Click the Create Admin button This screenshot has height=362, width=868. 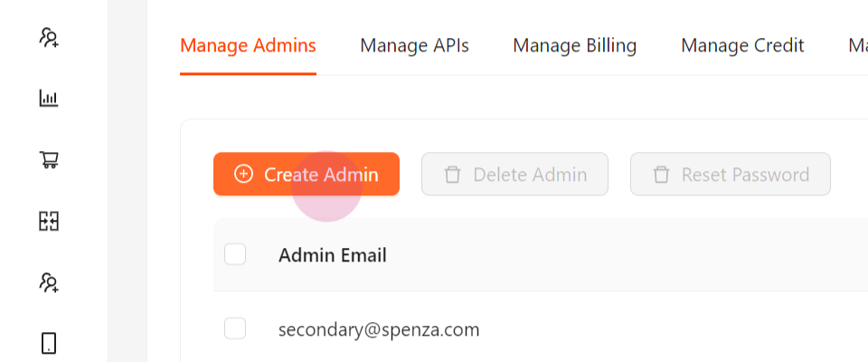(307, 174)
